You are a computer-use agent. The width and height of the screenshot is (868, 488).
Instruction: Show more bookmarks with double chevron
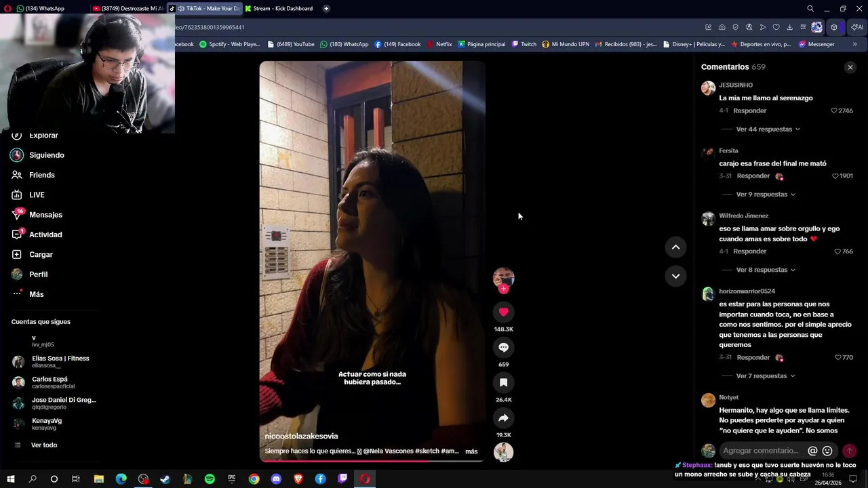click(854, 44)
